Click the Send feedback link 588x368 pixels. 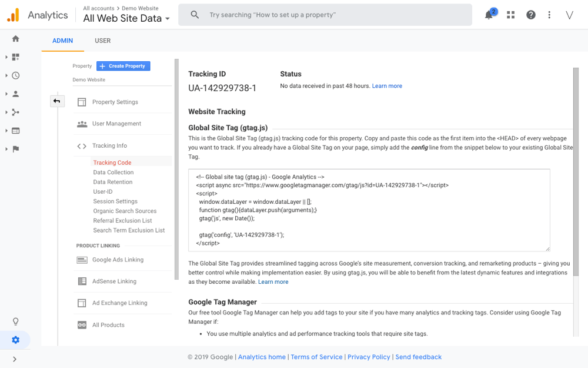coord(419,357)
